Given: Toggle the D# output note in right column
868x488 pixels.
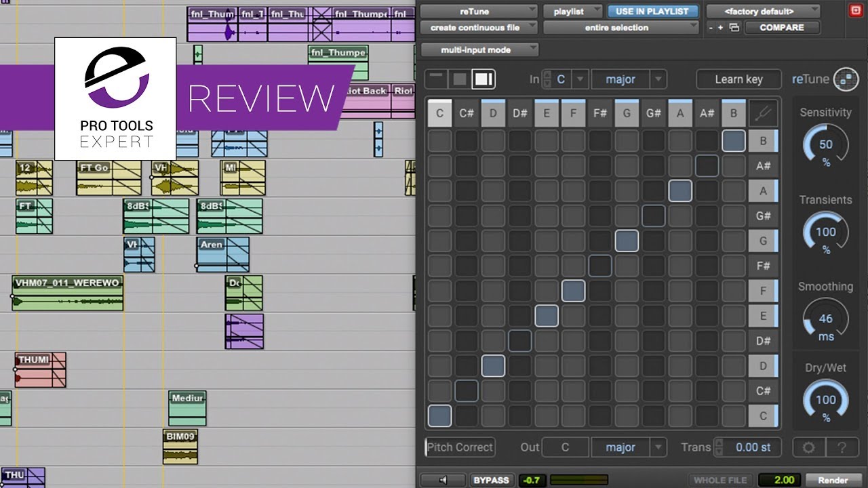Looking at the screenshot, I should click(x=763, y=341).
